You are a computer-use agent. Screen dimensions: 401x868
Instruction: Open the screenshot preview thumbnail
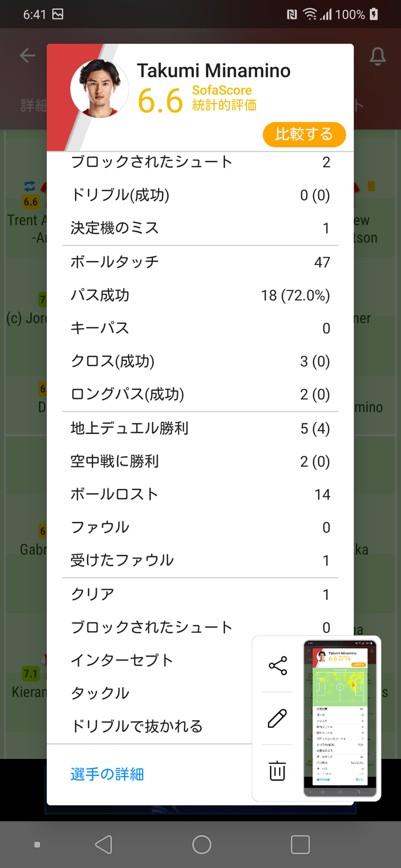[340, 718]
